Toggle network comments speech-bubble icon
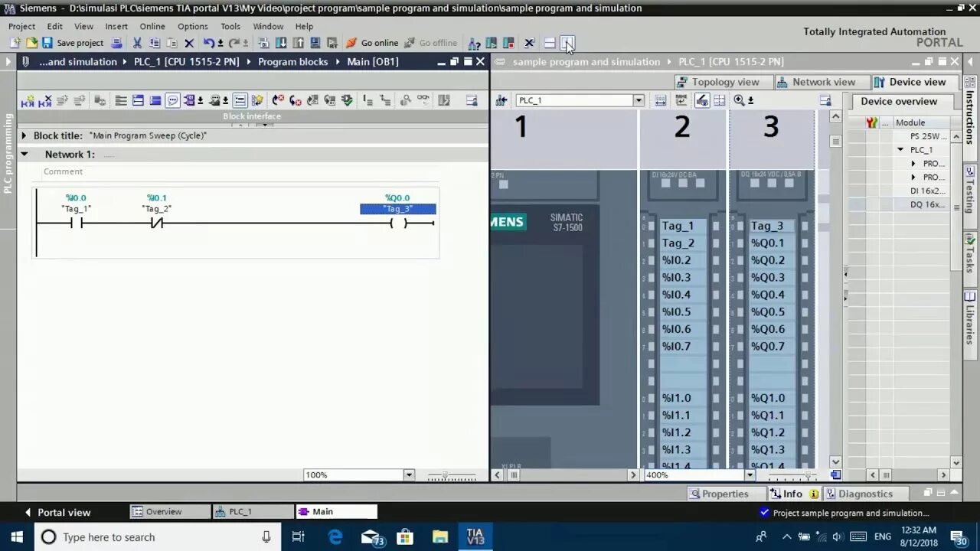Image resolution: width=980 pixels, height=551 pixels. coord(172,100)
